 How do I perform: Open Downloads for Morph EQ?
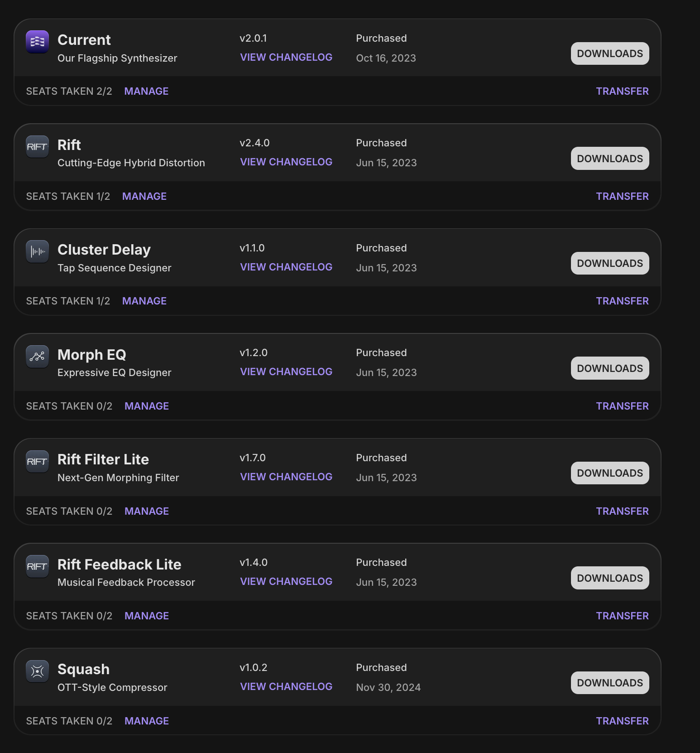pyautogui.click(x=610, y=368)
